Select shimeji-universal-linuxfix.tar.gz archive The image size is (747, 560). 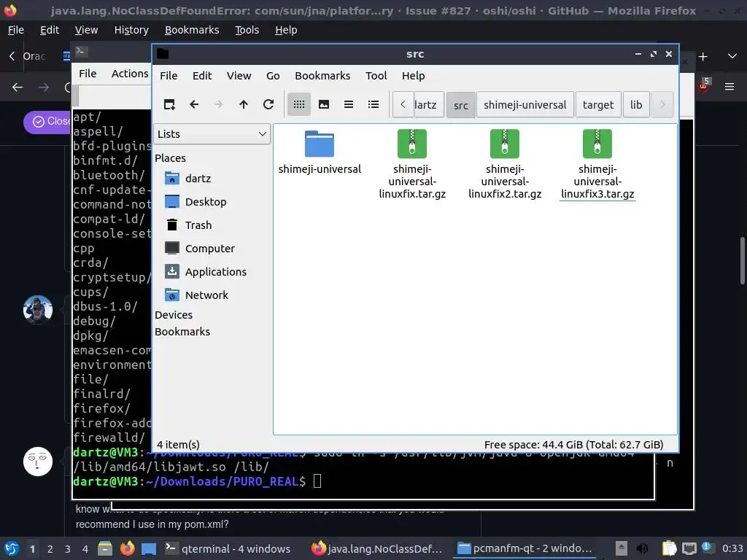tap(412, 164)
